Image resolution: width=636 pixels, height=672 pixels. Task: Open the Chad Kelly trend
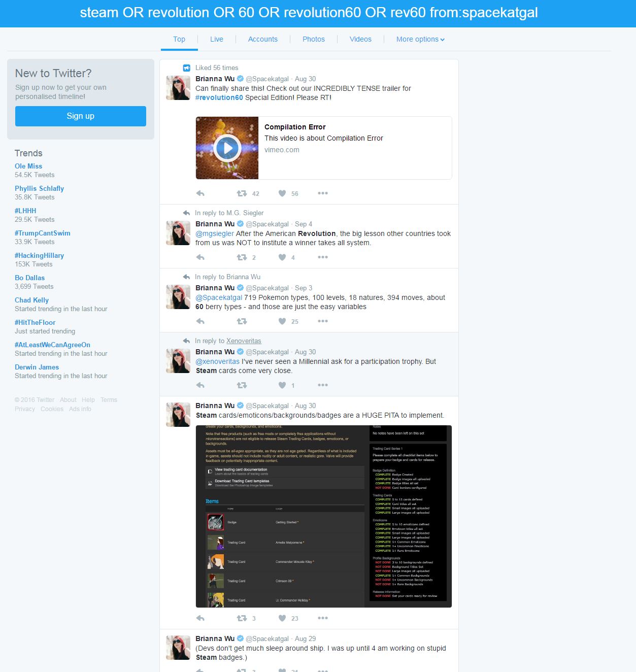[x=31, y=300]
